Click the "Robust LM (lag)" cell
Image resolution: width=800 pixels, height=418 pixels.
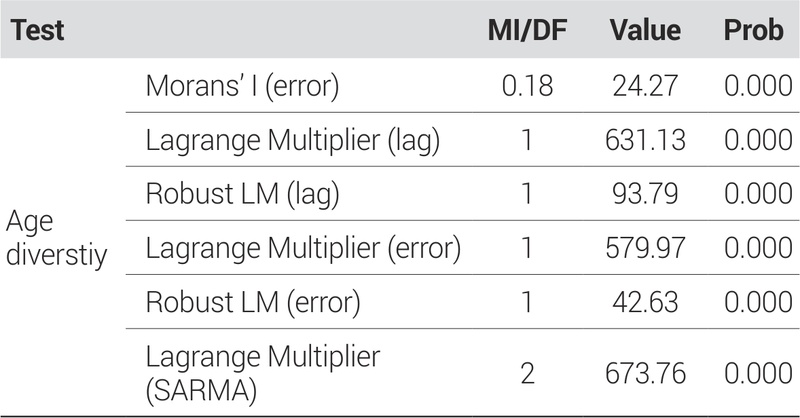pos(242,193)
